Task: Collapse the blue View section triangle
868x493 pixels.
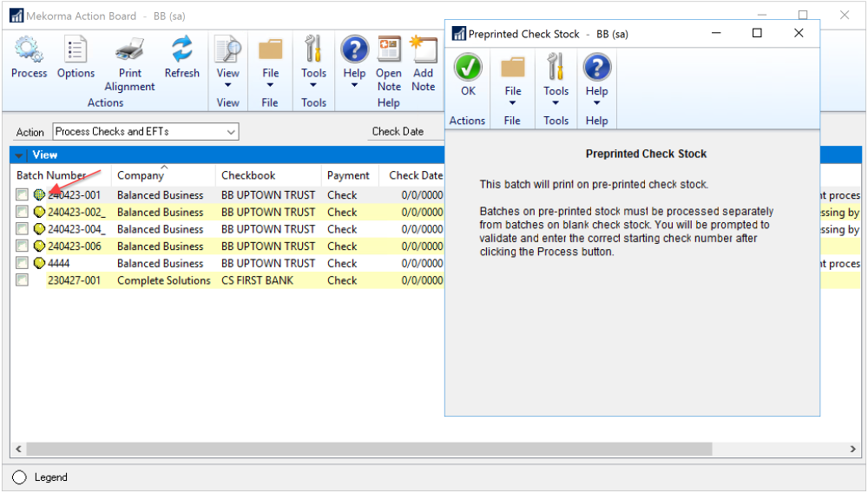Action: [19, 155]
